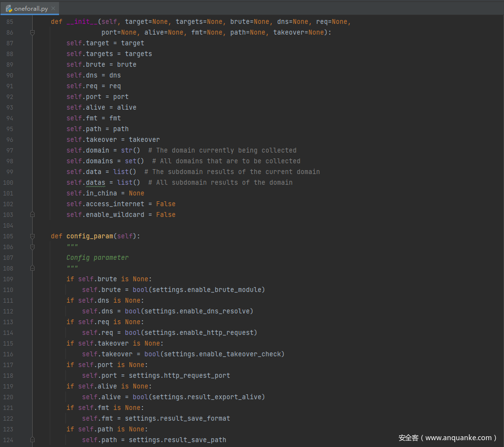
Task: Collapse the config_param method at line 105
Action: pyautogui.click(x=32, y=236)
